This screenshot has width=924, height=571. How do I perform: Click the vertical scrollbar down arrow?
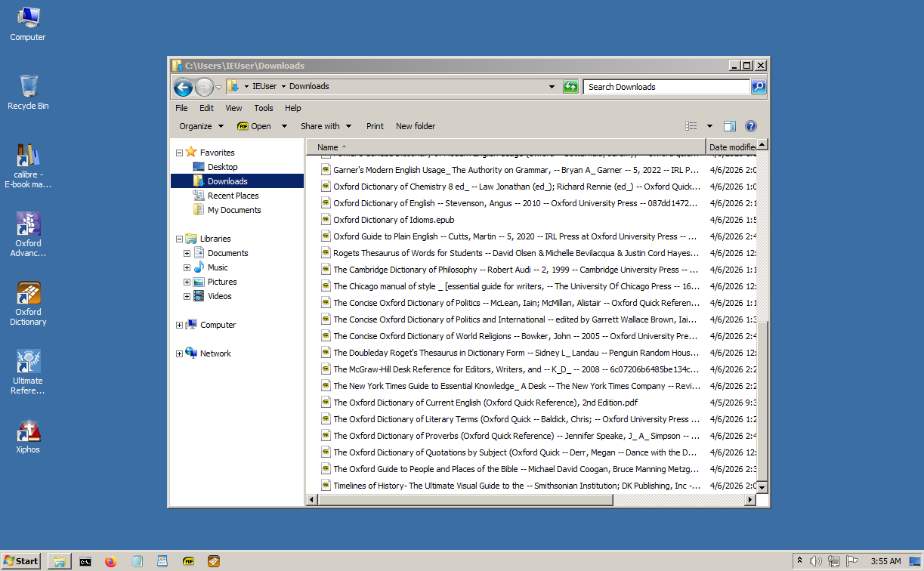point(762,487)
